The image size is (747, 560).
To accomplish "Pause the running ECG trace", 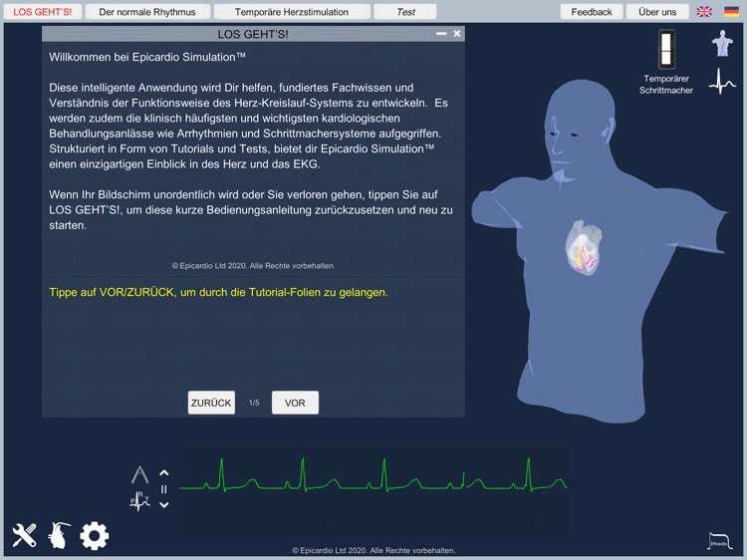I will [x=164, y=489].
